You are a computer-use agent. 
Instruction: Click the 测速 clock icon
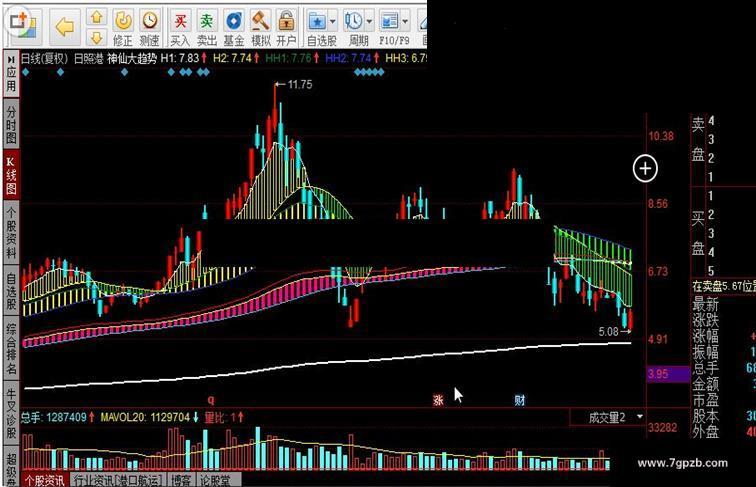[x=150, y=21]
